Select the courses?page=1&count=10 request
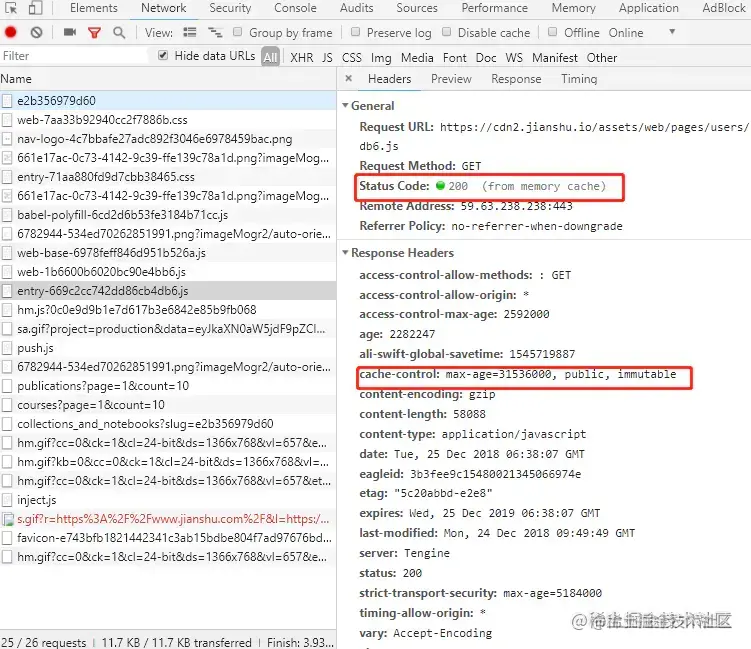 click(x=168, y=405)
